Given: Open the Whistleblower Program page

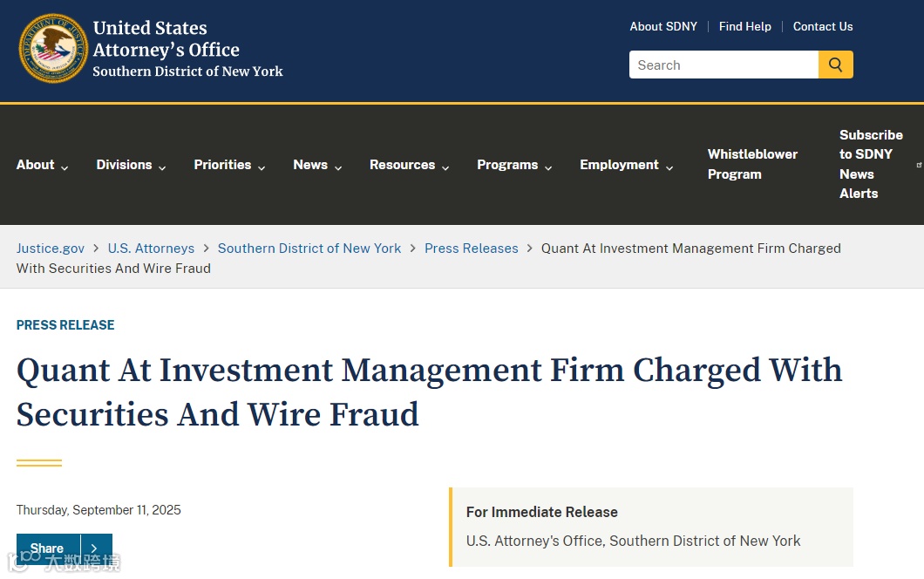Looking at the screenshot, I should 752,164.
